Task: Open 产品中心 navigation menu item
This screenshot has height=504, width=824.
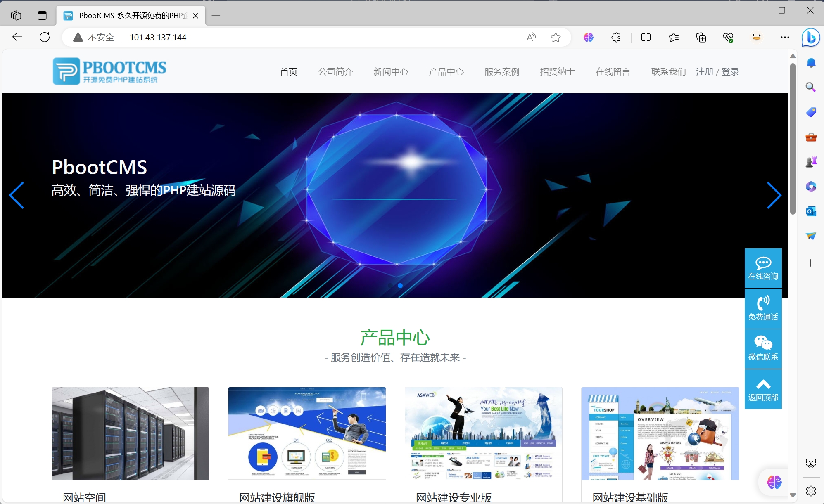Action: coord(446,72)
